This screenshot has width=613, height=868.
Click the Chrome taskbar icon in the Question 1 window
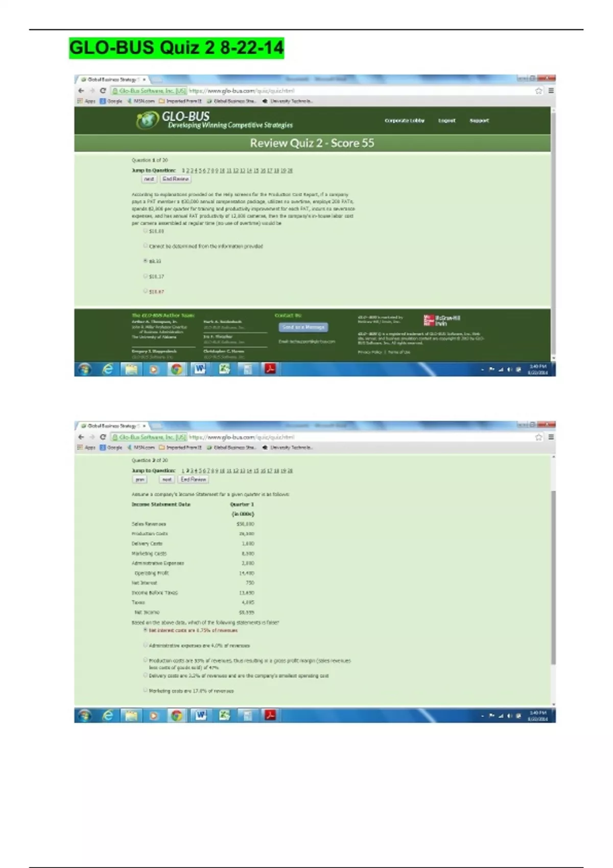pyautogui.click(x=177, y=369)
